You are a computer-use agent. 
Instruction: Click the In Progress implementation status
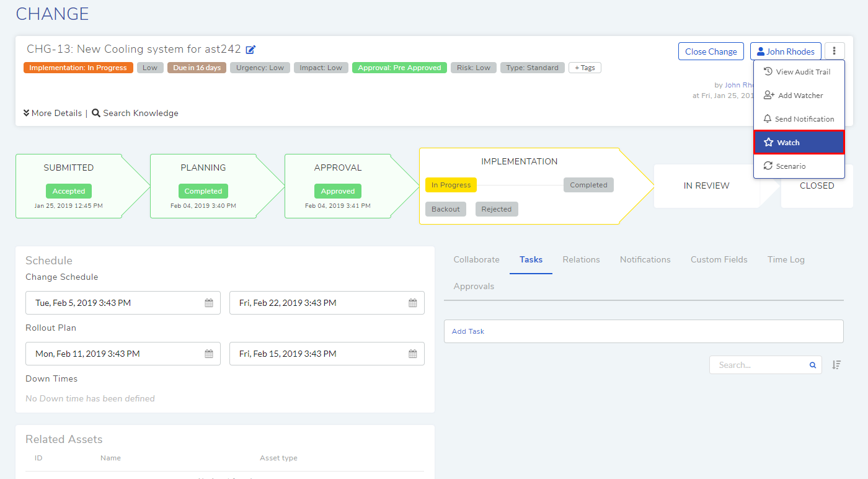coord(451,185)
